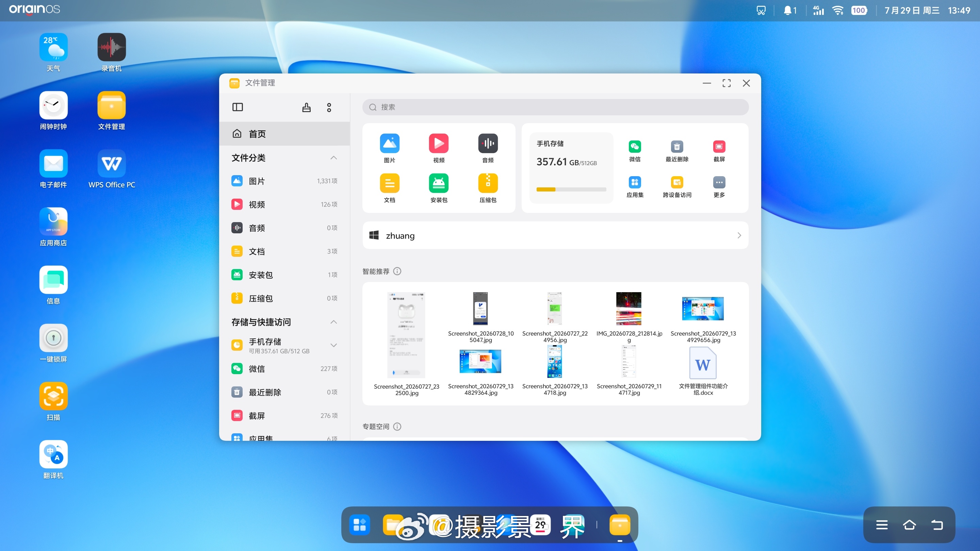Viewport: 980px width, 551px height.
Task: Click the info icon beside 专题空间
Action: (x=397, y=426)
